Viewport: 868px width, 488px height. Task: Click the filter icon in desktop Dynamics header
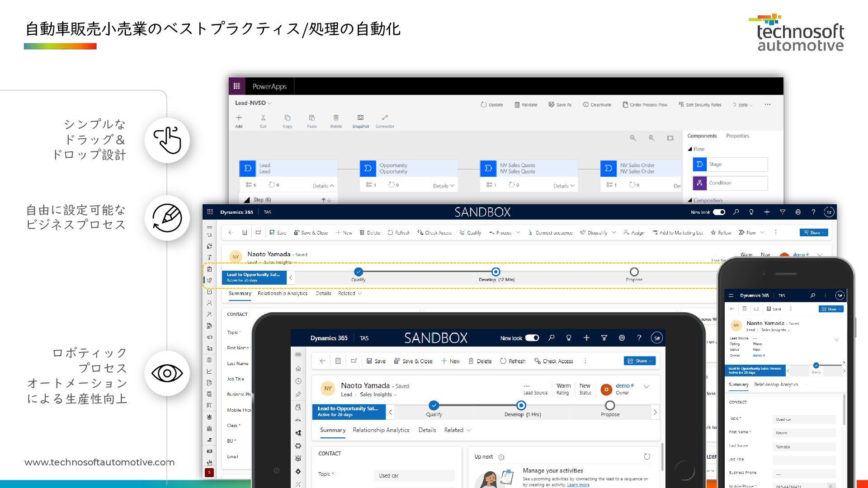783,212
